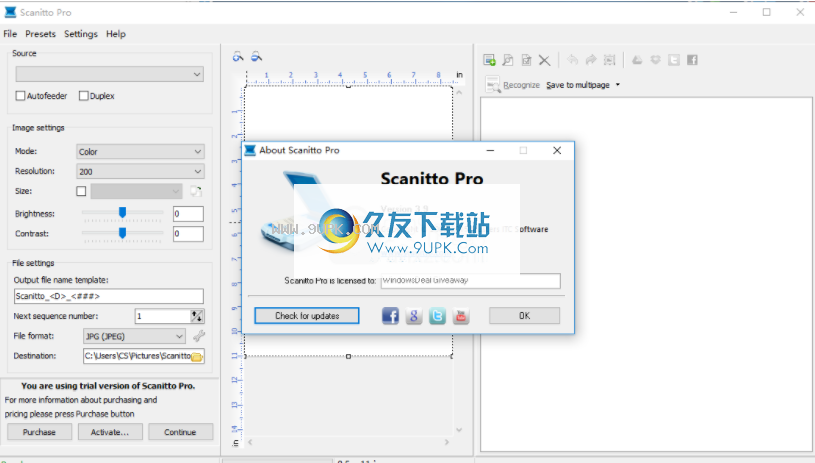Screen dimensions: 815x463
Task: Click the licensed to field in About dialog
Action: click(470, 281)
